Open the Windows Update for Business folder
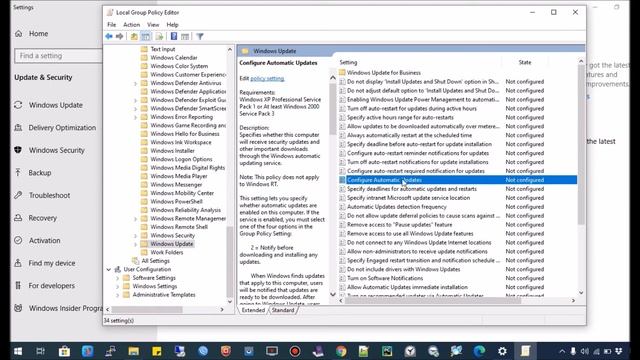Screen dimensions: 640x360 click(x=384, y=73)
